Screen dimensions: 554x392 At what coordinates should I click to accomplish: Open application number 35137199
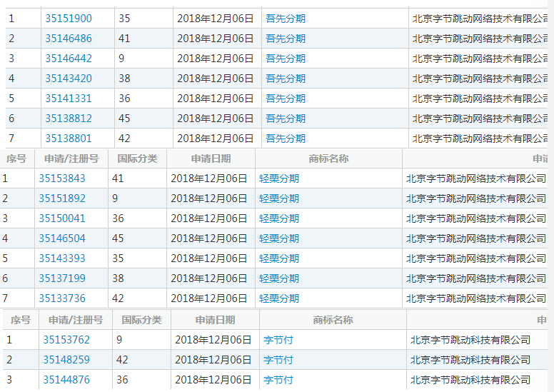click(x=62, y=278)
